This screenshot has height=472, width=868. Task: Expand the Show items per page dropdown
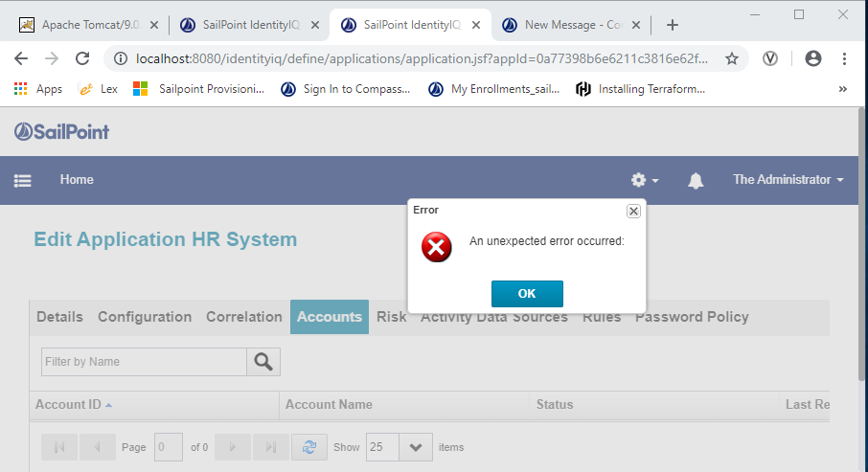click(x=415, y=447)
